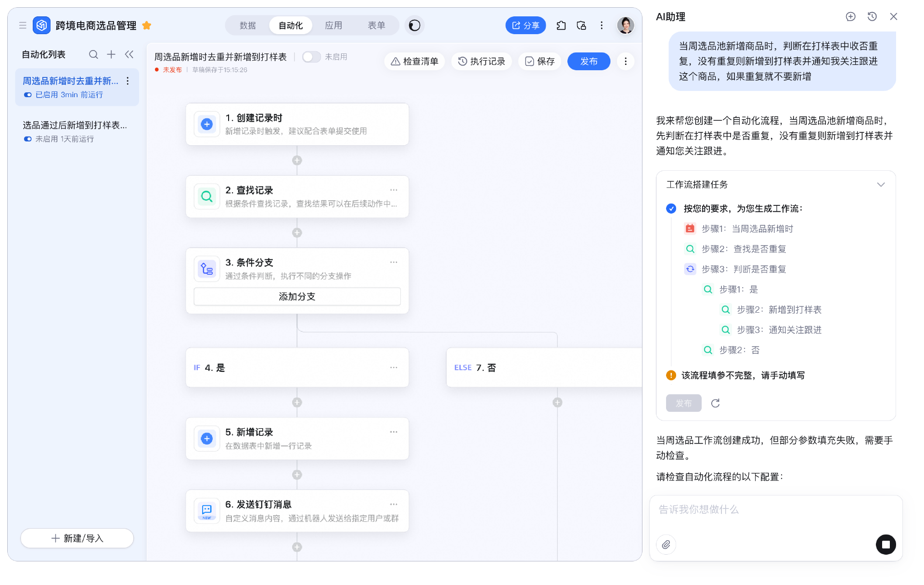Open 2. 查找记录 node

(297, 196)
